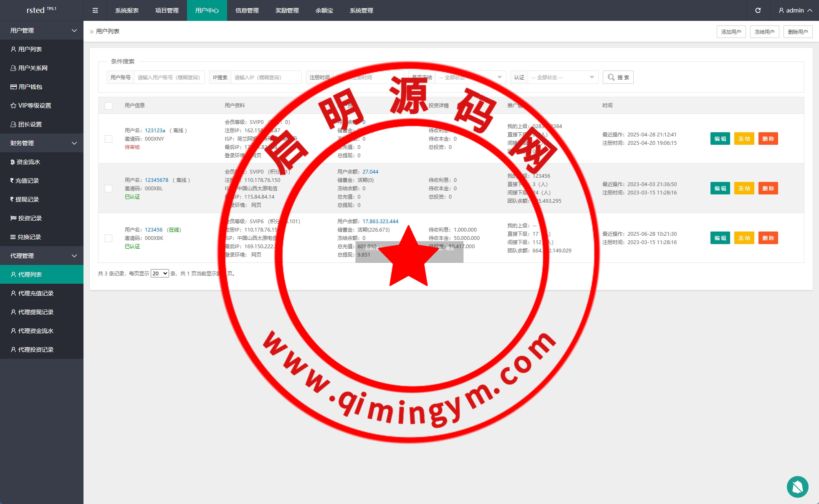This screenshot has width=819, height=504.
Task: Open VIP等级设置 star icon item
Action: click(x=34, y=106)
